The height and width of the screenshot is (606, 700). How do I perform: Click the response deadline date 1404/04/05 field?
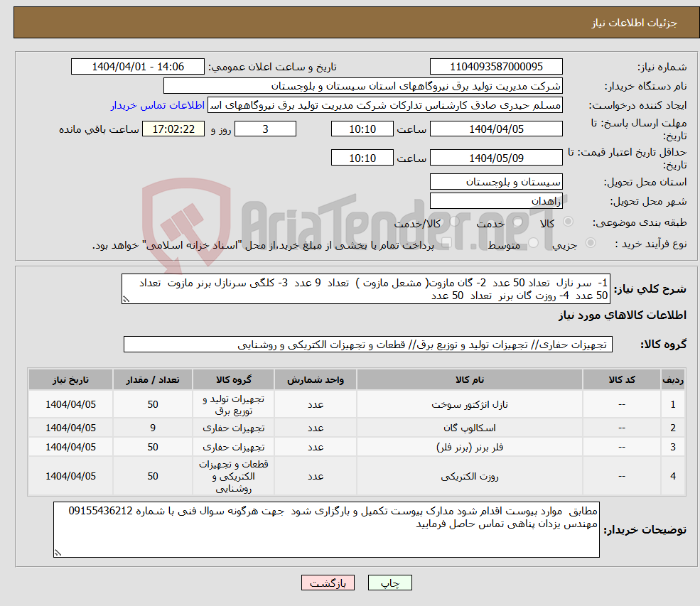click(x=496, y=129)
